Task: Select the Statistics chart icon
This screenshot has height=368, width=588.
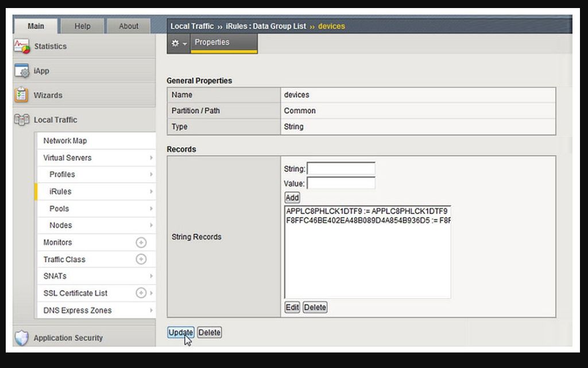Action: coord(22,46)
